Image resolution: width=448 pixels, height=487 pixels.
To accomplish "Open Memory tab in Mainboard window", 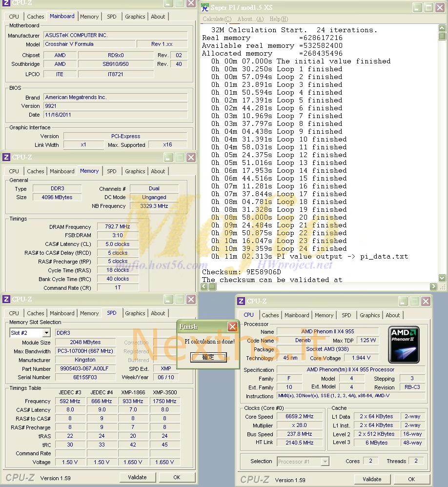I will [x=89, y=17].
